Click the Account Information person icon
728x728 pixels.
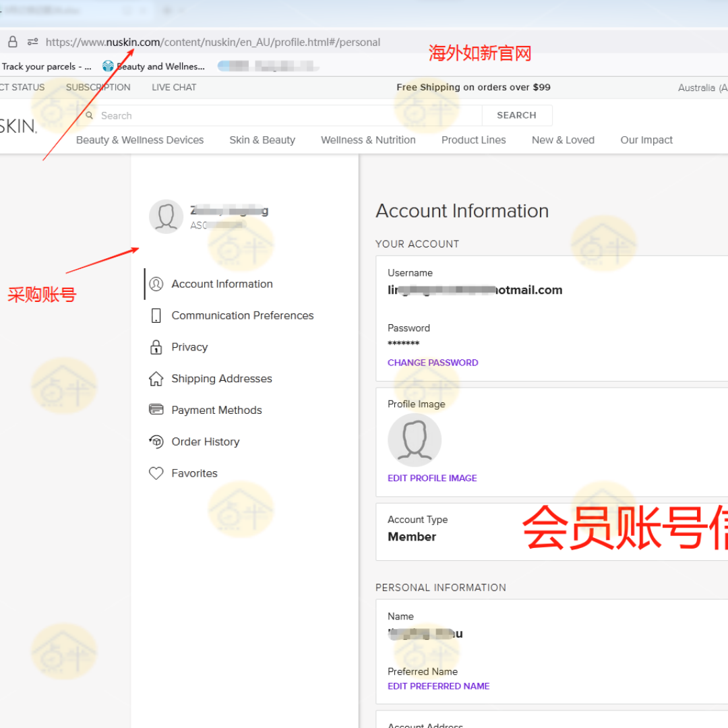156,284
